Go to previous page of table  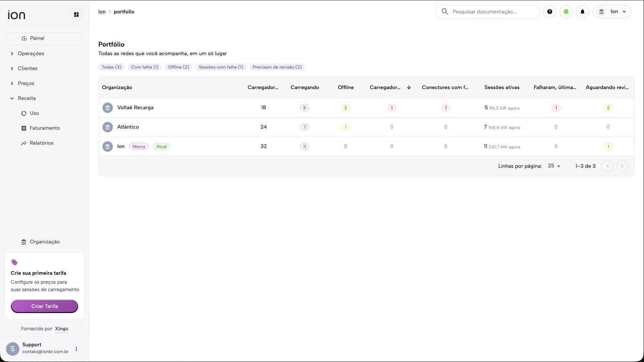(607, 166)
